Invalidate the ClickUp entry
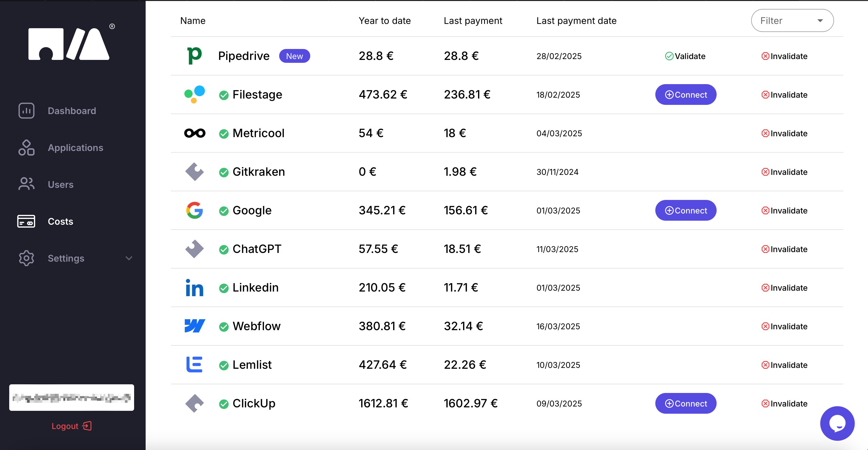 point(785,403)
